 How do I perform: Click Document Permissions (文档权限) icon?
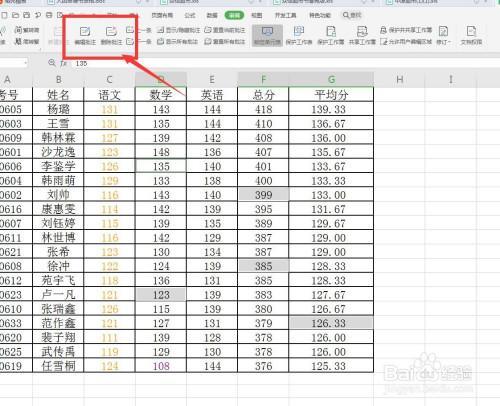click(471, 31)
